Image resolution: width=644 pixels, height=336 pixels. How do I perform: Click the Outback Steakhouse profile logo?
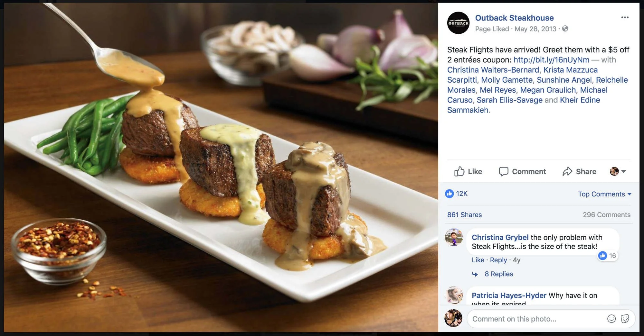458,23
